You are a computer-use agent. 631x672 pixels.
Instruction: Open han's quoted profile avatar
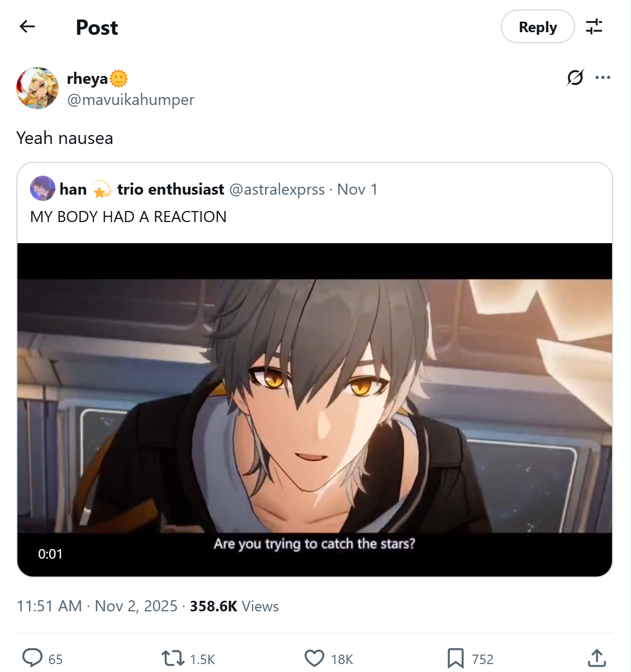pyautogui.click(x=43, y=188)
